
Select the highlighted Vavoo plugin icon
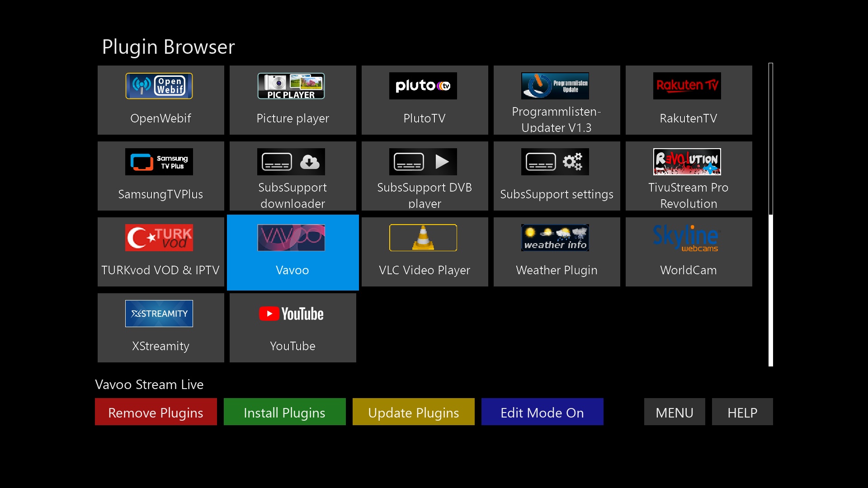coord(291,238)
